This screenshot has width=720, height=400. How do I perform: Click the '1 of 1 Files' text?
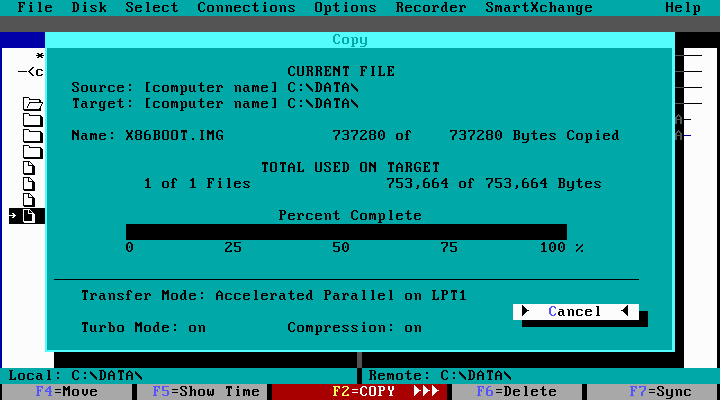tap(197, 184)
